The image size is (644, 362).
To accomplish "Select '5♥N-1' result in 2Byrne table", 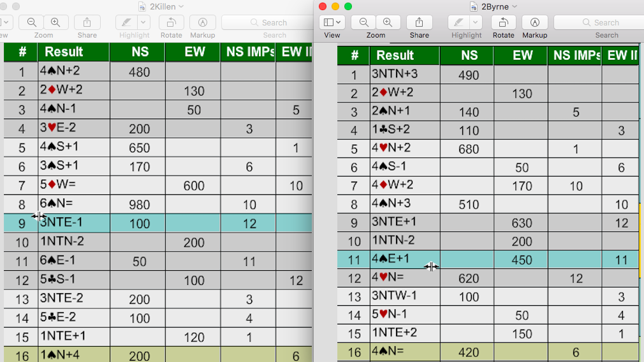I will click(390, 314).
